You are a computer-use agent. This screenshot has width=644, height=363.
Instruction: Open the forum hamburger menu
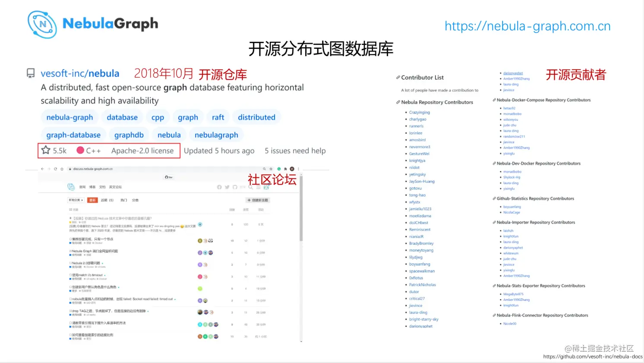tap(258, 187)
